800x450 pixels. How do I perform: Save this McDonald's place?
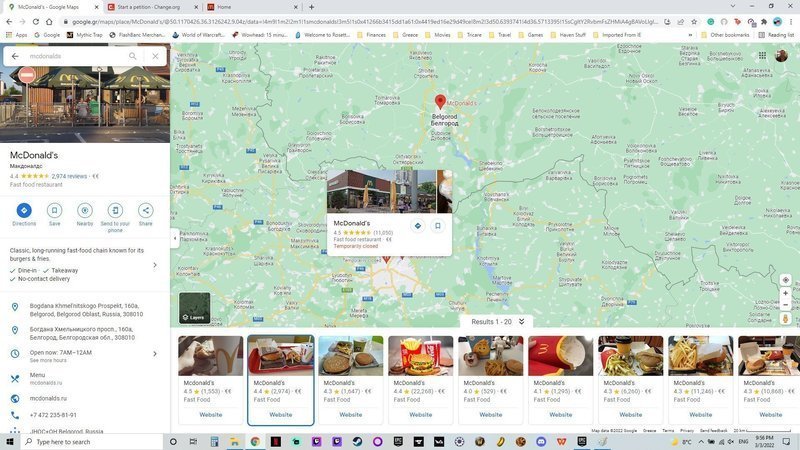click(x=54, y=210)
